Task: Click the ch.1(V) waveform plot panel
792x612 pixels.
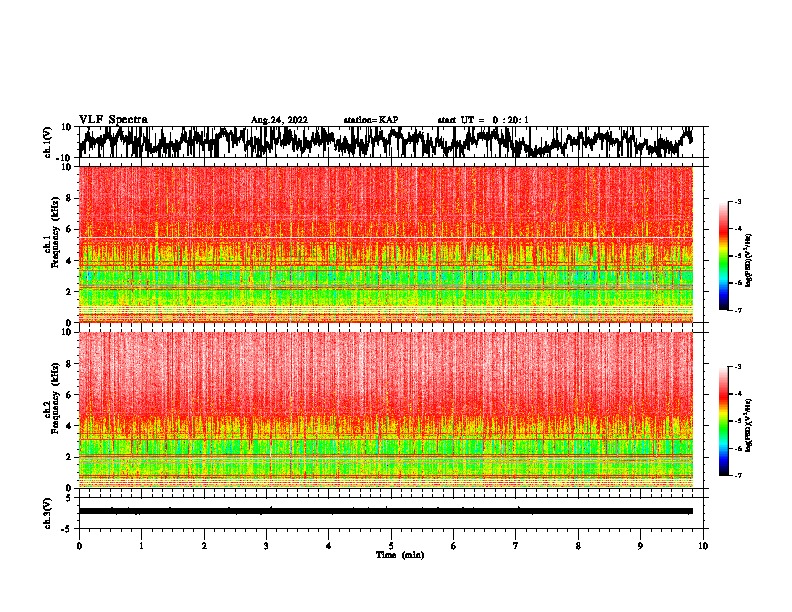Action: (x=391, y=142)
